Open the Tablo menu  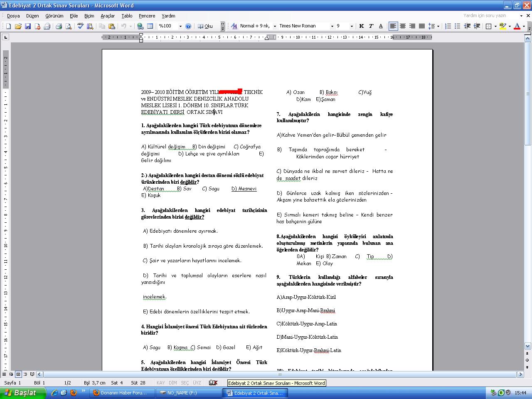127,16
